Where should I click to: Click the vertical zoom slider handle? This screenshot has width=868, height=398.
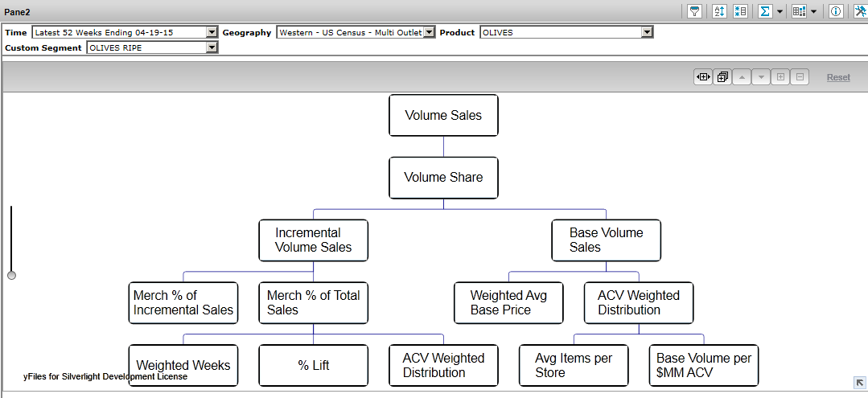[x=11, y=275]
